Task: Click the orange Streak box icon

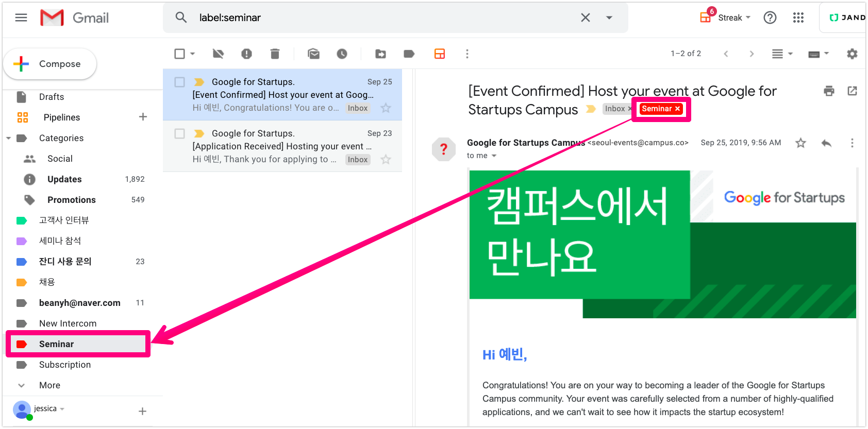Action: tap(440, 54)
